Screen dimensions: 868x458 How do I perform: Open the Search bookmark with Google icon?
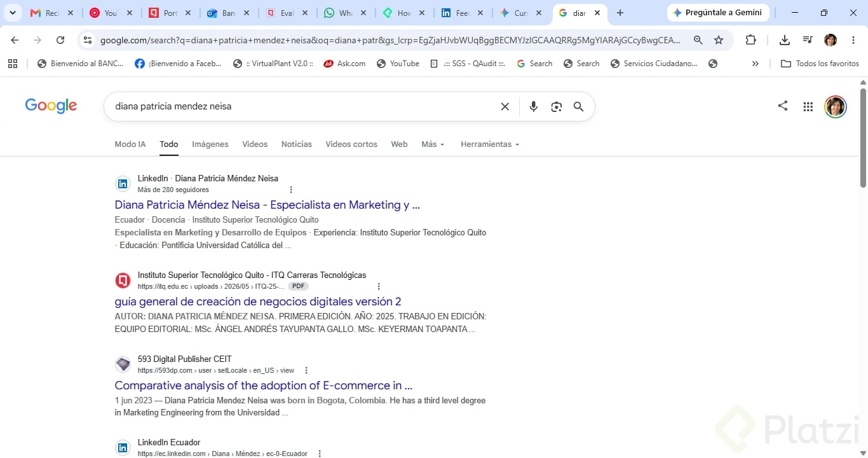[534, 64]
